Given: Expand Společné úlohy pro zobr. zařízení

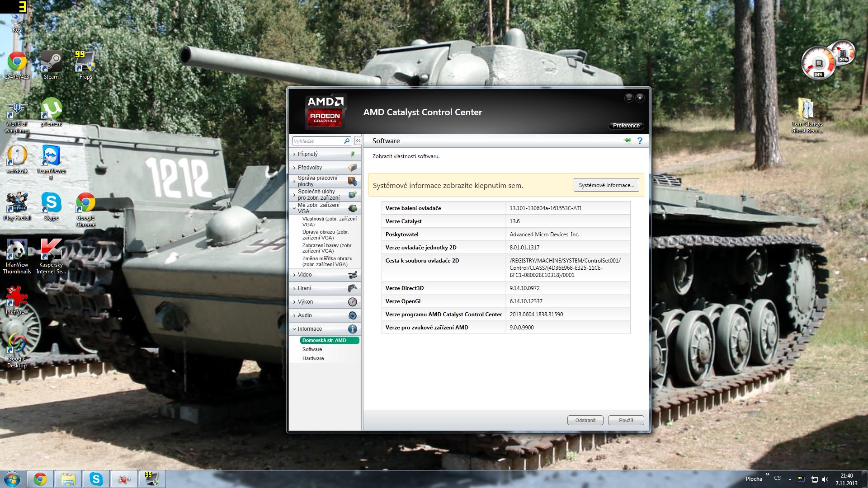Looking at the screenshot, I should click(325, 195).
